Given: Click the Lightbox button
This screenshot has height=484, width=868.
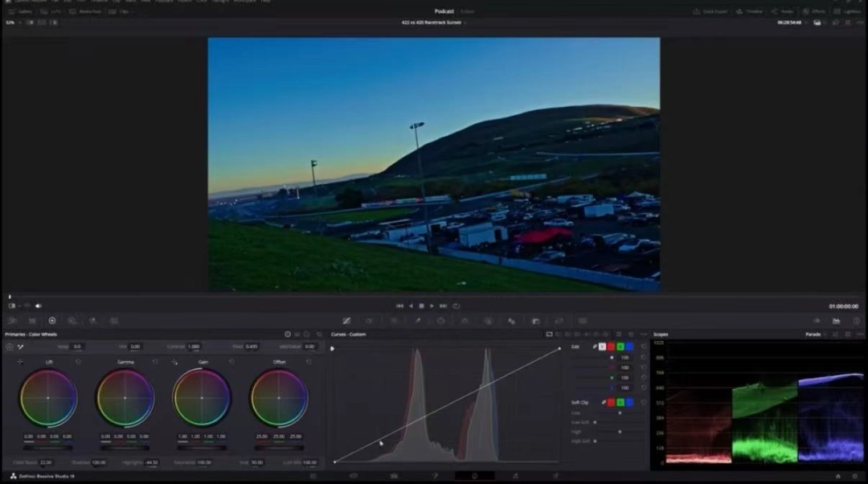Looking at the screenshot, I should (x=848, y=11).
